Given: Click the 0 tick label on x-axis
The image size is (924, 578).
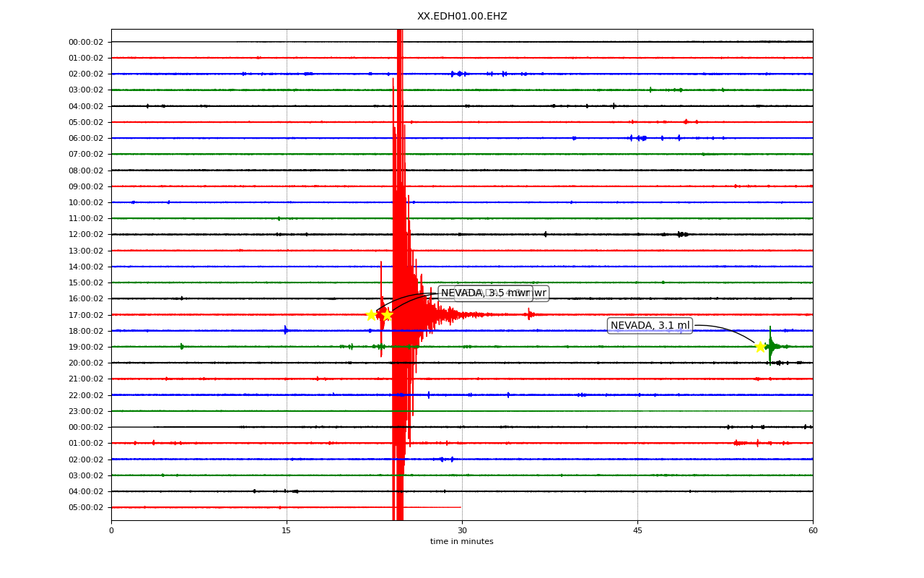Looking at the screenshot, I should 111,531.
